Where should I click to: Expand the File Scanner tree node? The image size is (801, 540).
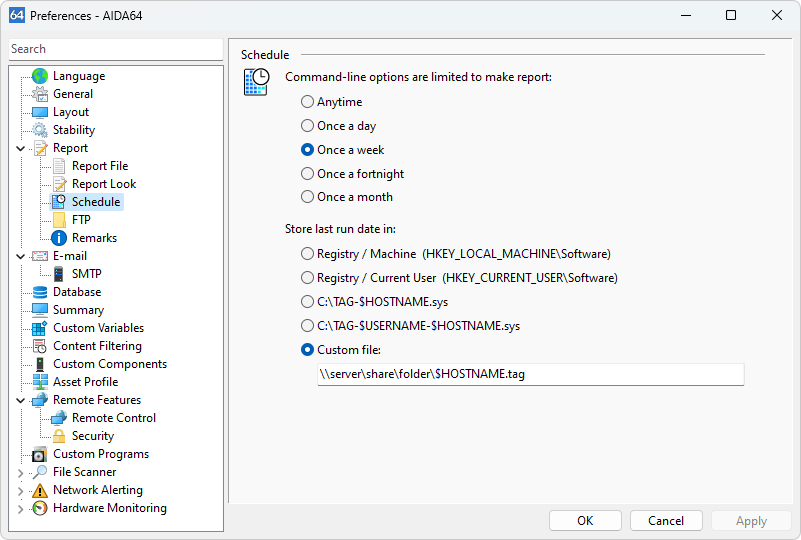(21, 472)
